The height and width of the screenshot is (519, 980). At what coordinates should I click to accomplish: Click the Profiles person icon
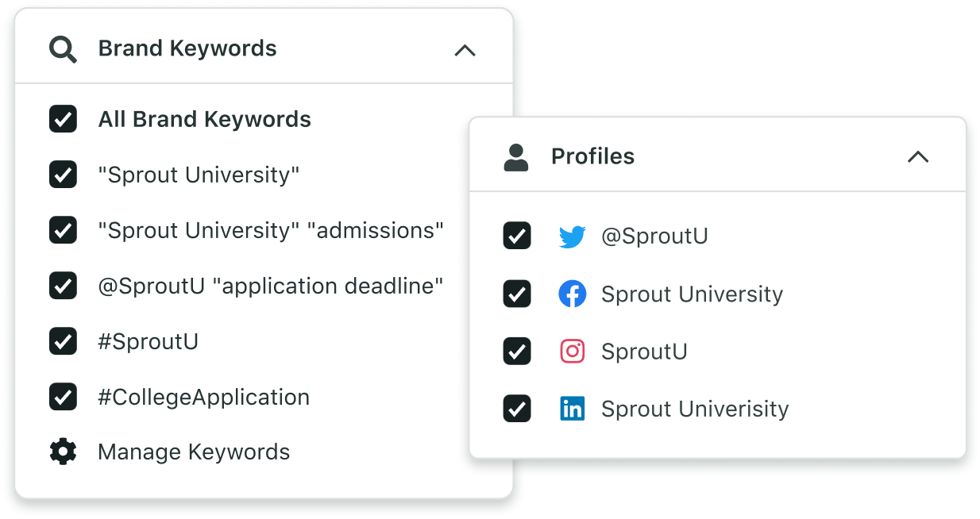click(516, 156)
